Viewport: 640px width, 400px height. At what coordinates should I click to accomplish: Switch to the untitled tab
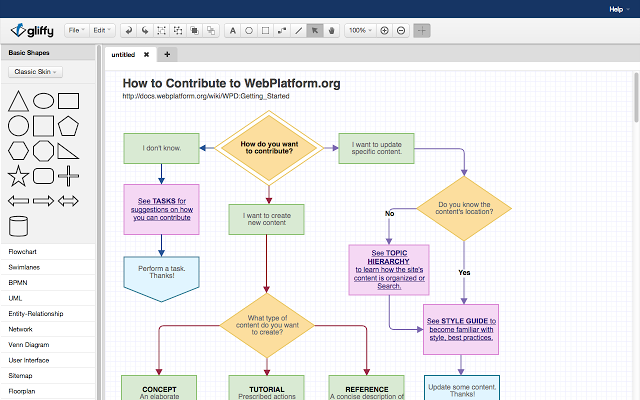pos(124,54)
